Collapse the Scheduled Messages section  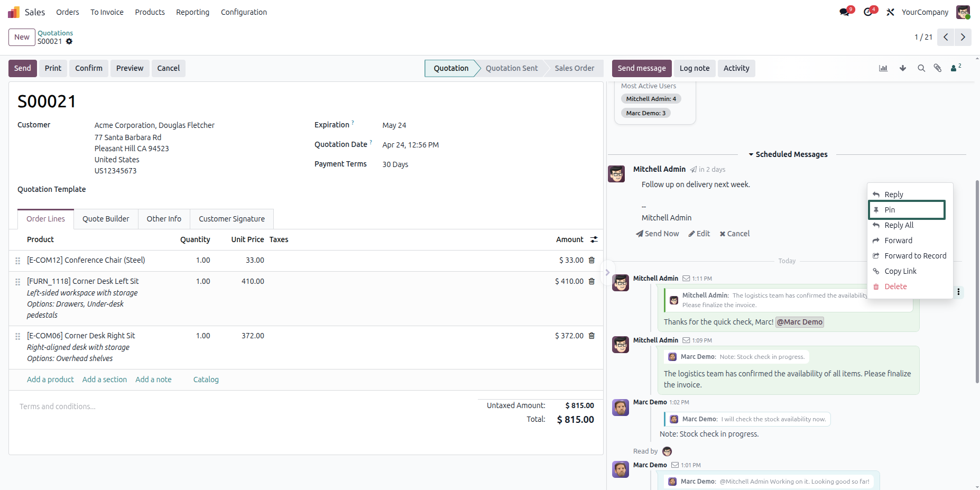coord(788,154)
